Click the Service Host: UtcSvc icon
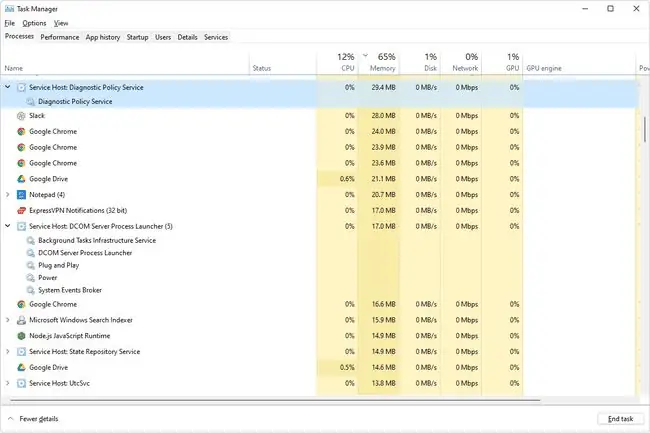Viewport: 650px width, 433px height. point(21,383)
